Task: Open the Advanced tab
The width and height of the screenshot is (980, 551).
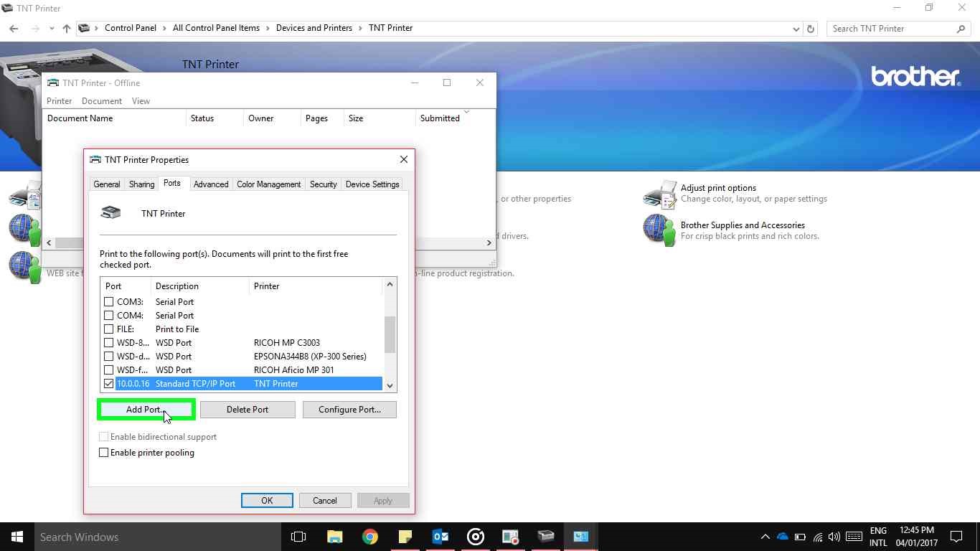Action: tap(211, 184)
